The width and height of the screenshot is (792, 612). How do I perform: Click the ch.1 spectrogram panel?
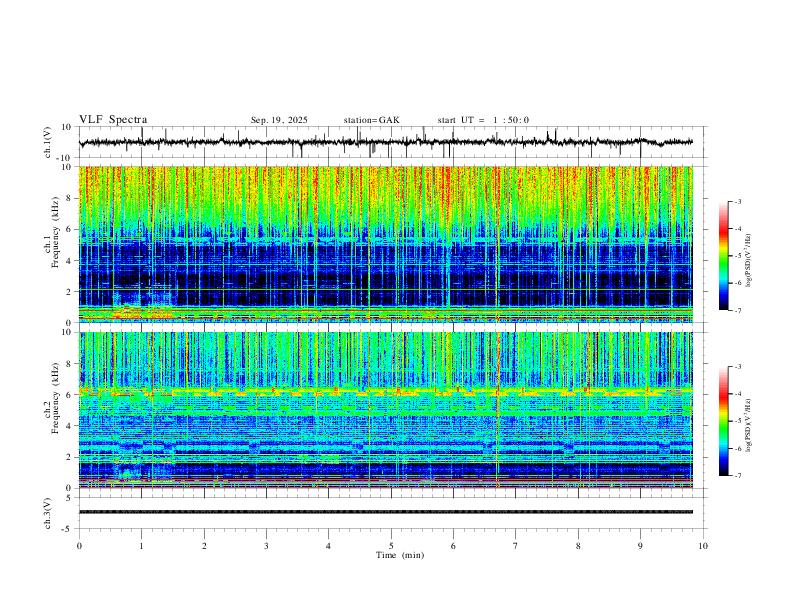tap(386, 244)
